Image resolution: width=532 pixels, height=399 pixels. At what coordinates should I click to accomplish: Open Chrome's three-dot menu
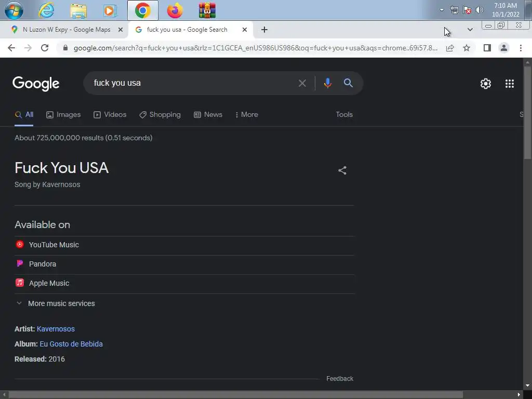point(521,48)
